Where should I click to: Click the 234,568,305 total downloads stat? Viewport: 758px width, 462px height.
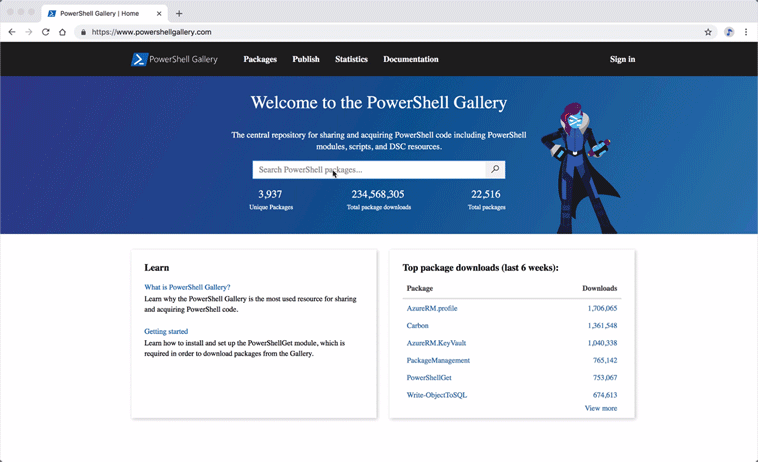click(379, 200)
